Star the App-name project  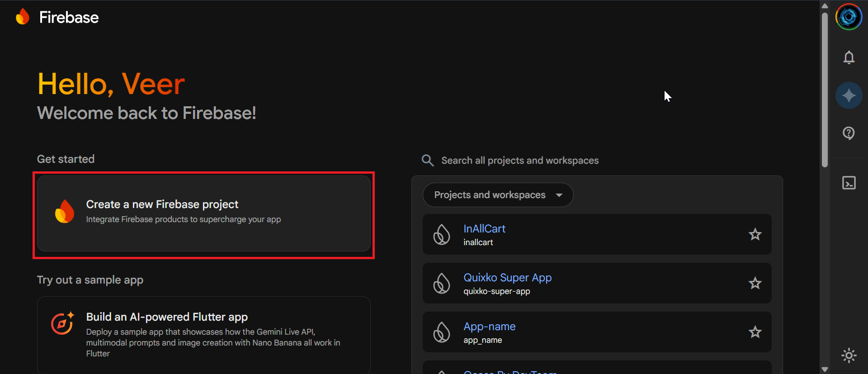click(755, 332)
